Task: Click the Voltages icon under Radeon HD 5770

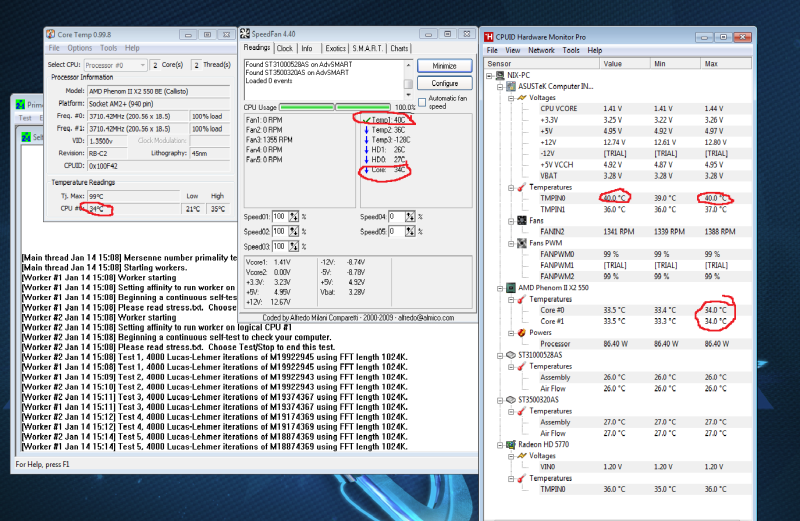Action: point(522,456)
